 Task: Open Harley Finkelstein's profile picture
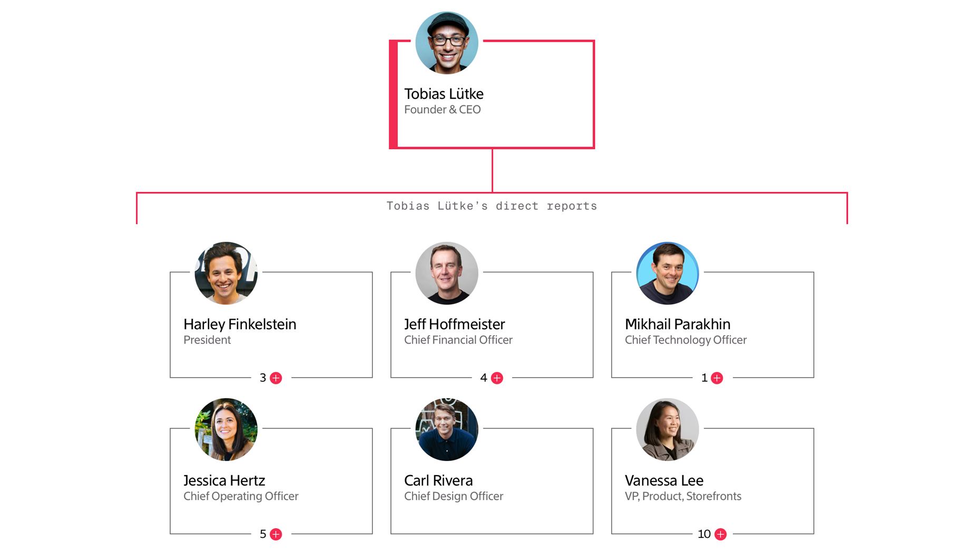tap(226, 273)
